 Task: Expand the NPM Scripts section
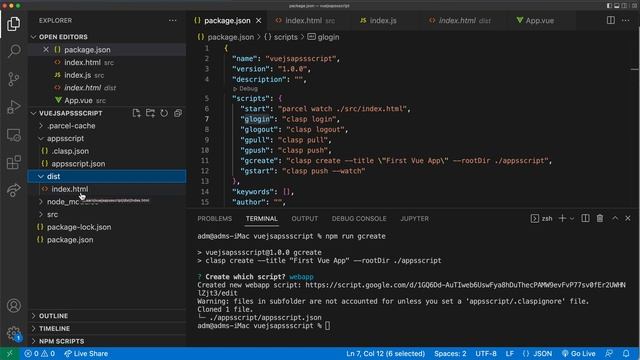107,341
